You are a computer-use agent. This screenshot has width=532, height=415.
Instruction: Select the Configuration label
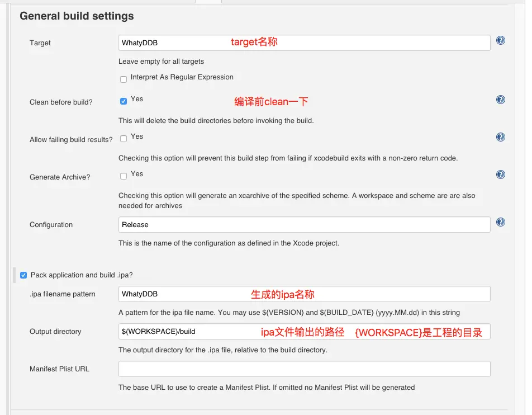coord(51,224)
